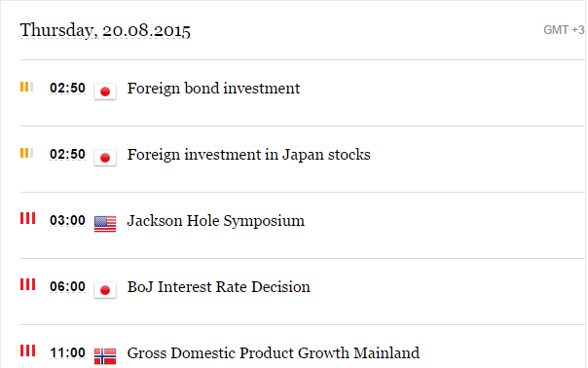This screenshot has height=368, width=588.
Task: Click the Thursday, 20.08.2015 date heading
Action: (x=105, y=30)
